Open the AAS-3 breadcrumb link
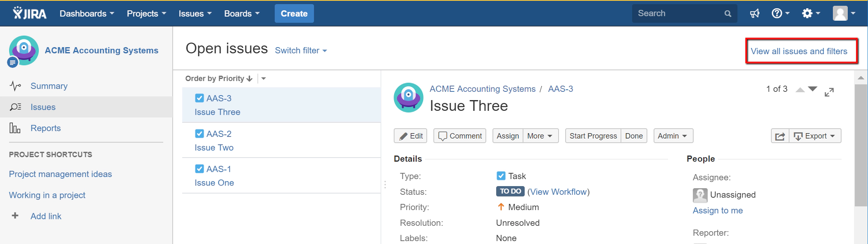868x244 pixels. [561, 89]
